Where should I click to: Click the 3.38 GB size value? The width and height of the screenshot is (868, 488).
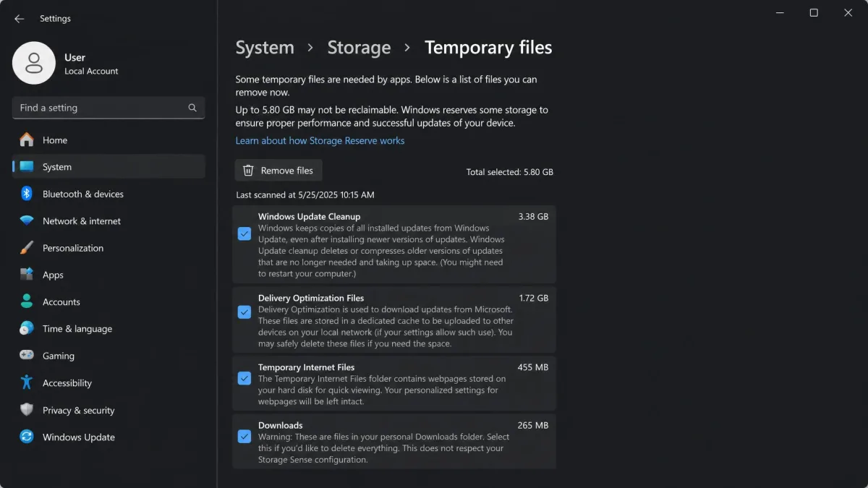pyautogui.click(x=533, y=216)
